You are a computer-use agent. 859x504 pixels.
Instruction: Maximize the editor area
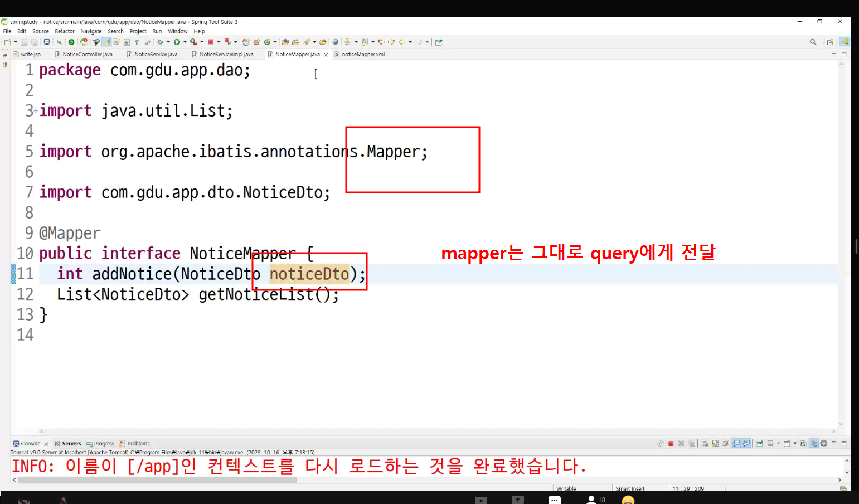point(844,54)
